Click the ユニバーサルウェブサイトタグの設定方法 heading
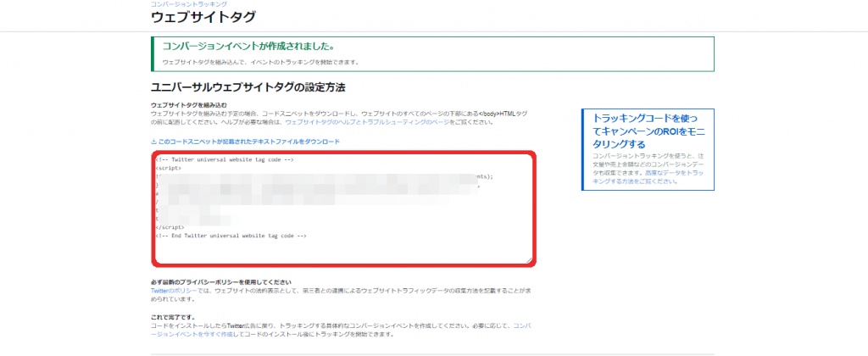The width and height of the screenshot is (868, 356). point(248,87)
